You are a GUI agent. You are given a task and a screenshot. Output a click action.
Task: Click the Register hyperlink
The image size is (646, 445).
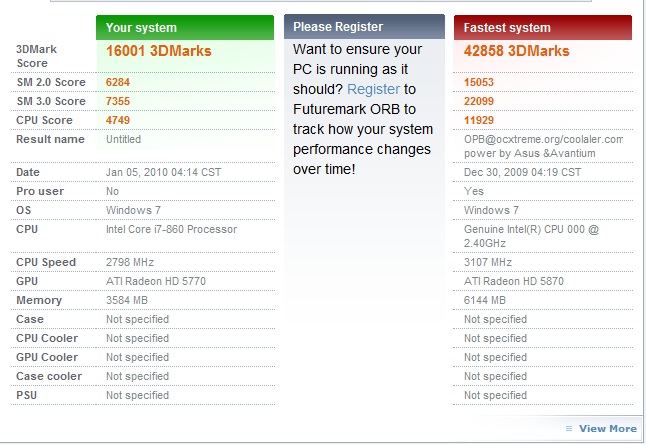pos(373,90)
